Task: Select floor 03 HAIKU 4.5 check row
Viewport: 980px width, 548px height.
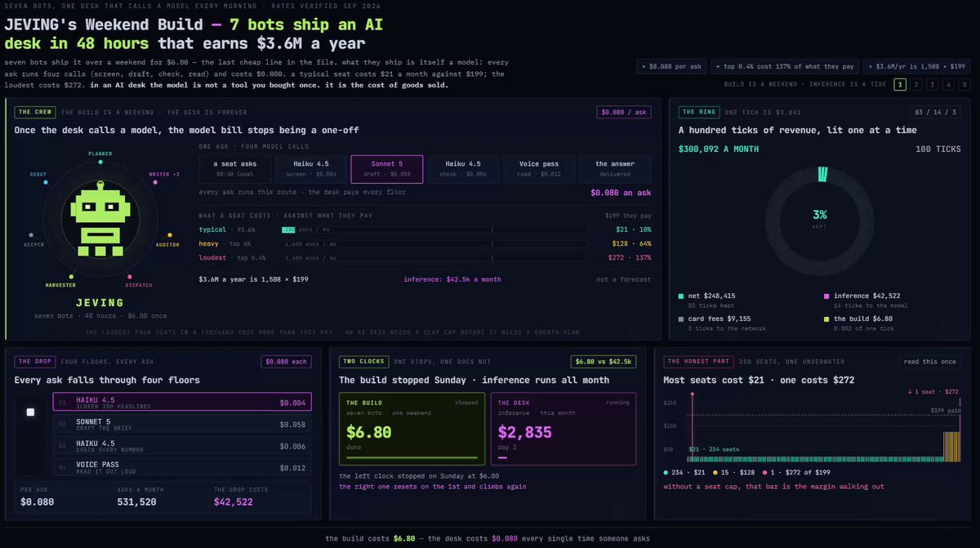Action: click(x=182, y=444)
